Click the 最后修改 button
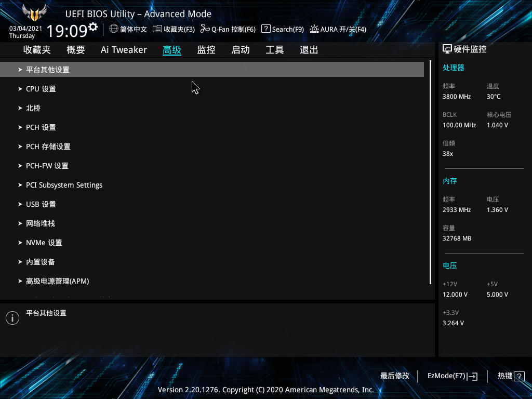Image resolution: width=532 pixels, height=399 pixels. coord(395,376)
